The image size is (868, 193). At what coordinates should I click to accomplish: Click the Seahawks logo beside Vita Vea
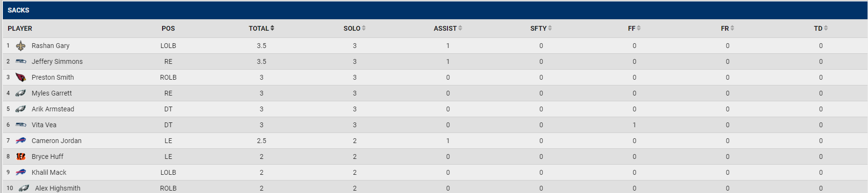(21, 125)
